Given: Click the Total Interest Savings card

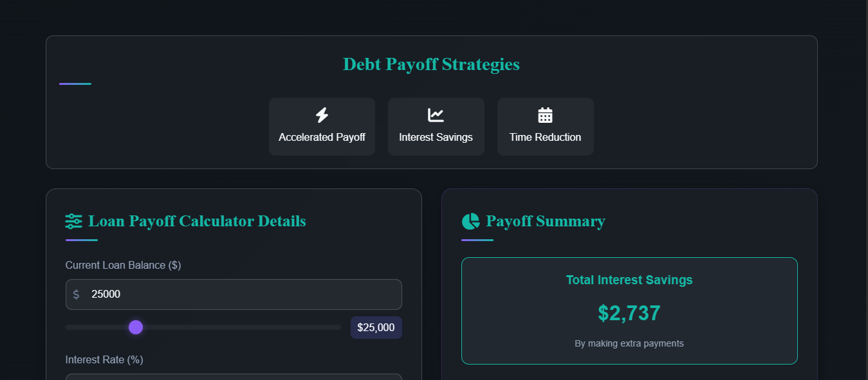Looking at the screenshot, I should click(629, 311).
